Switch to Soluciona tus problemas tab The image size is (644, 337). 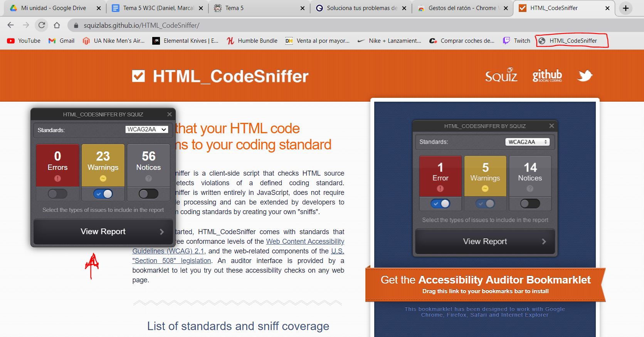(361, 8)
